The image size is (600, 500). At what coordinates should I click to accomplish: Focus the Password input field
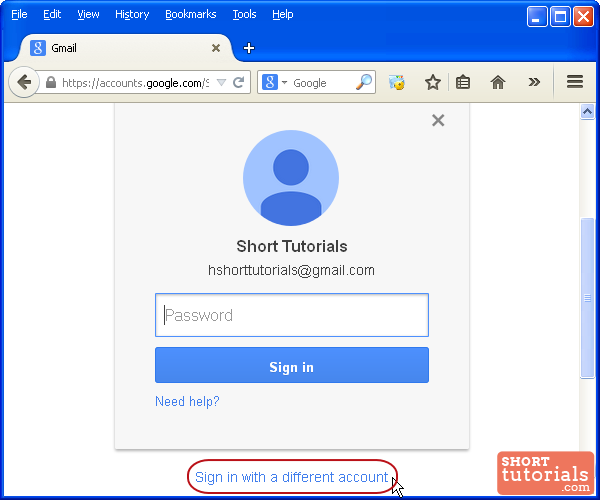[292, 315]
